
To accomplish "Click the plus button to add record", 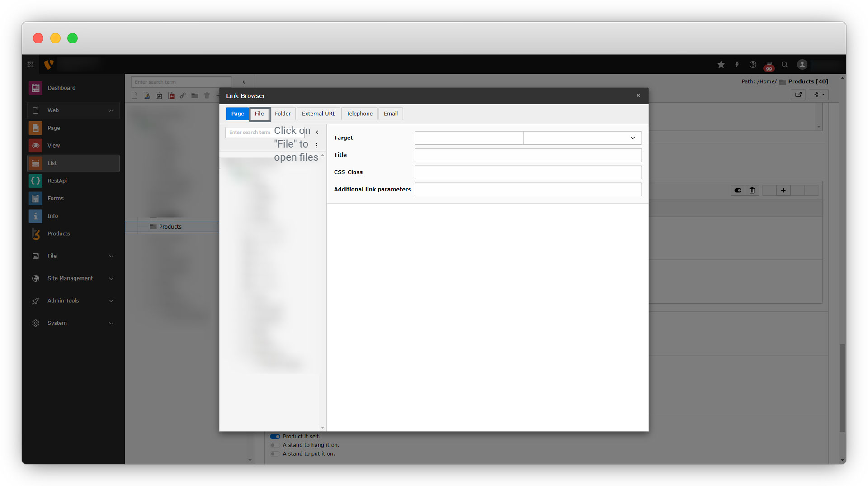I will pos(783,191).
